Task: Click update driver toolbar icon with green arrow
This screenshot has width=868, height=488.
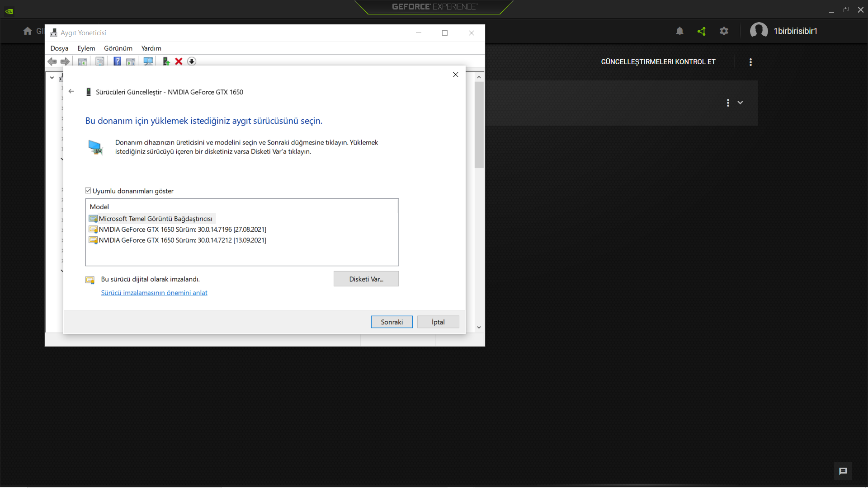Action: coord(166,61)
